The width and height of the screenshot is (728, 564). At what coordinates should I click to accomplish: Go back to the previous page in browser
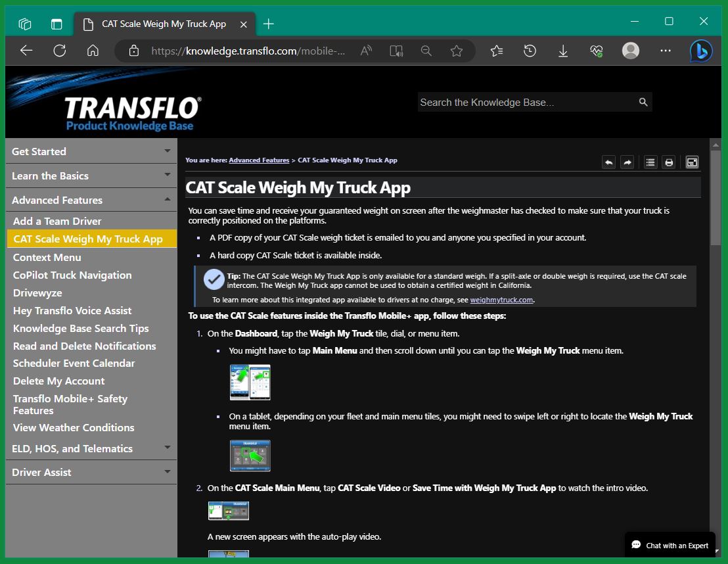pos(26,51)
